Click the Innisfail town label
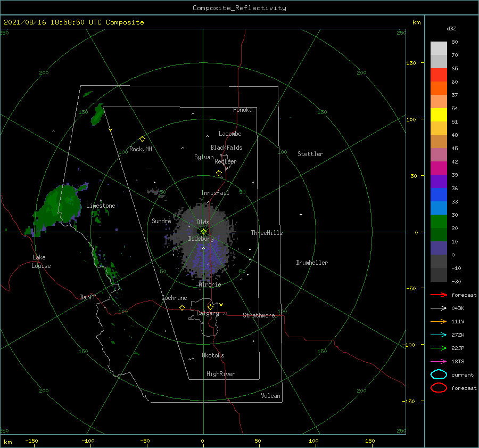Viewport: 479px width, 448px height. pos(215,193)
